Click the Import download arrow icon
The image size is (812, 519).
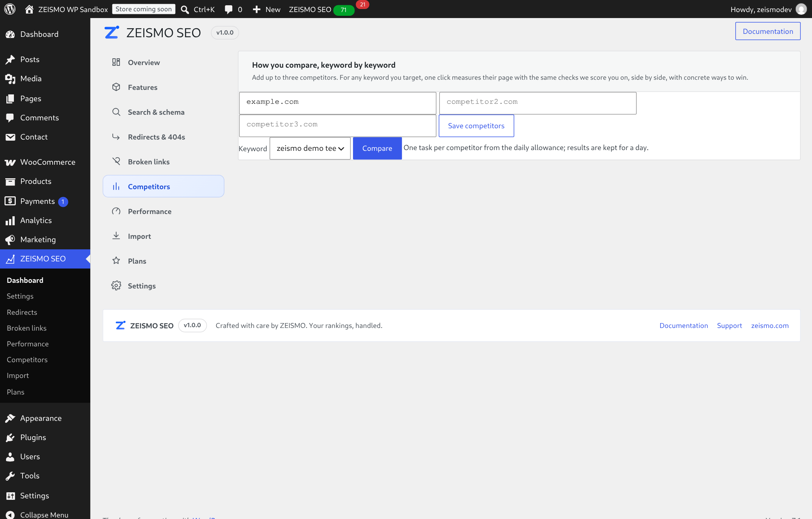[x=116, y=236]
